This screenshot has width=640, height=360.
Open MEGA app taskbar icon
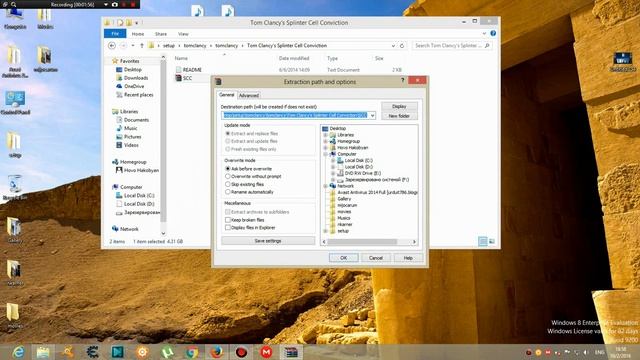(266, 352)
